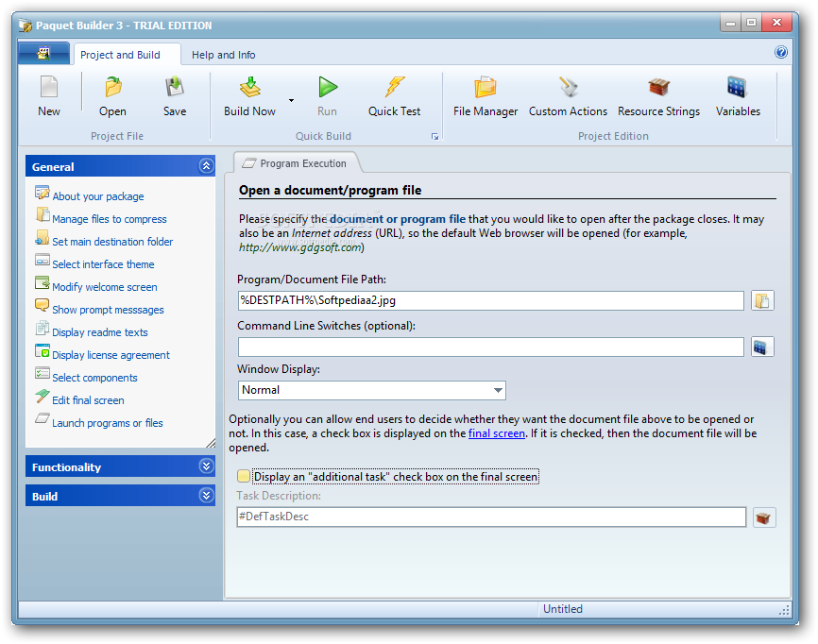Click the Program/Document File Path field
The width and height of the screenshot is (818, 644).
click(x=490, y=301)
